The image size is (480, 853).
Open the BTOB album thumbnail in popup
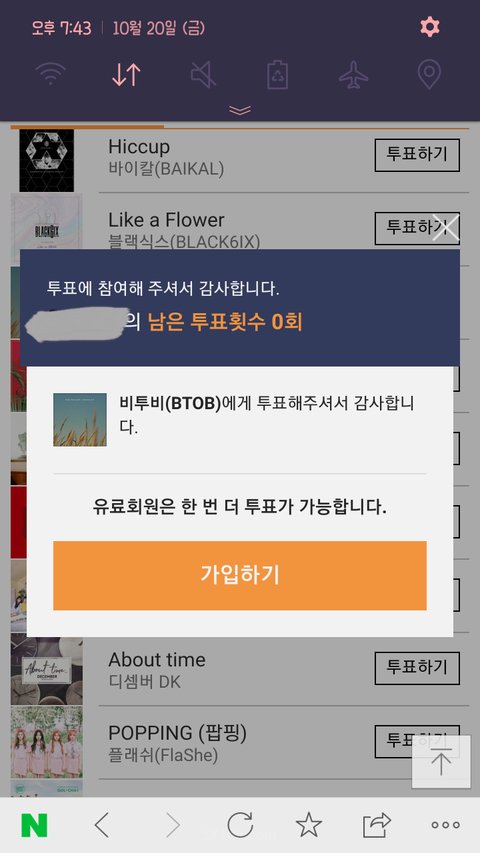80,419
